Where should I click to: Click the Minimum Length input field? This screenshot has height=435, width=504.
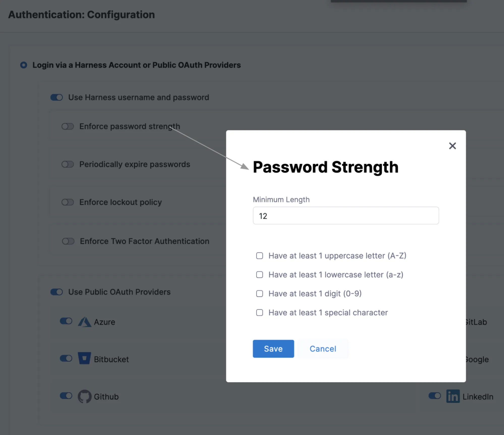(345, 216)
